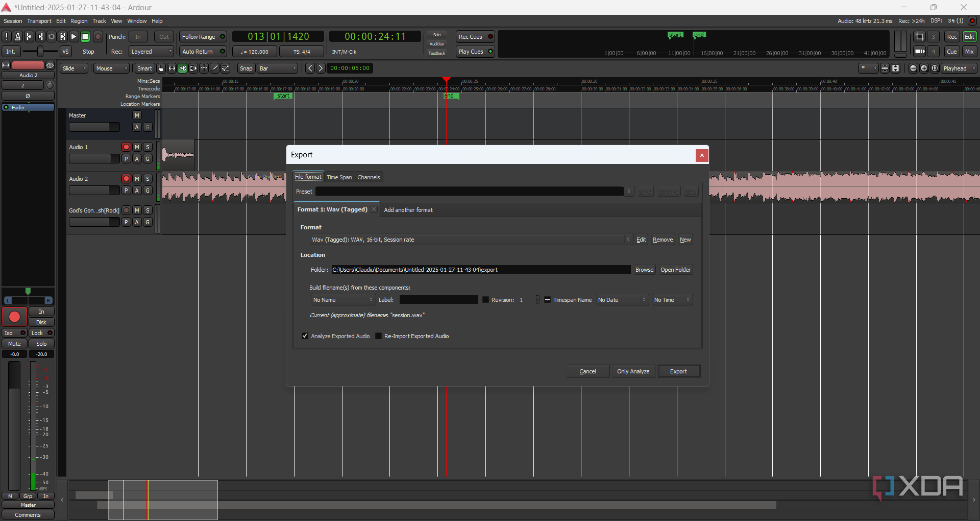The width and height of the screenshot is (980, 521).
Task: Open the Transport menu
Action: coord(39,21)
